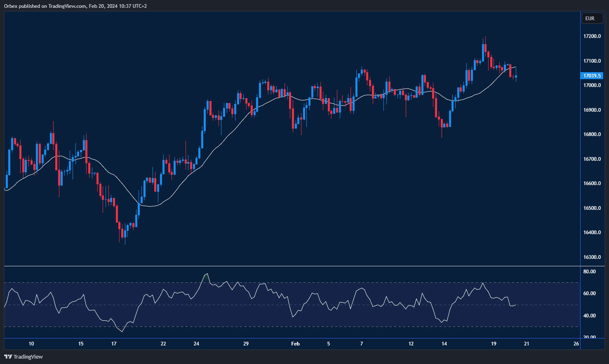Click the latest candlestick at the chart's right edge
Screen dimensions: 609x364
pos(516,76)
